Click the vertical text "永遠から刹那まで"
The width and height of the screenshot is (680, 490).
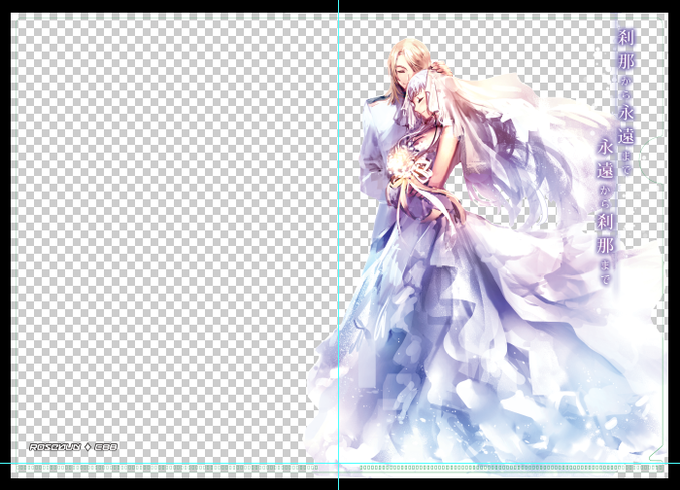click(x=605, y=212)
